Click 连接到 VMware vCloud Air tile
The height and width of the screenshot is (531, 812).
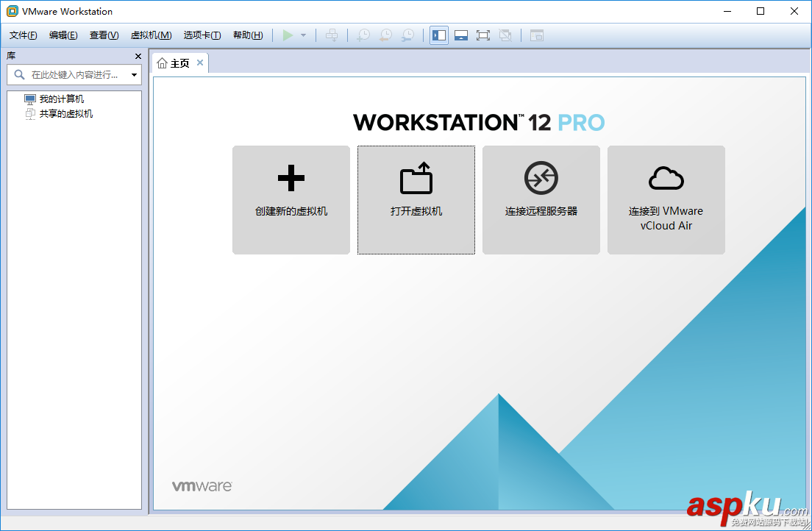coord(666,200)
